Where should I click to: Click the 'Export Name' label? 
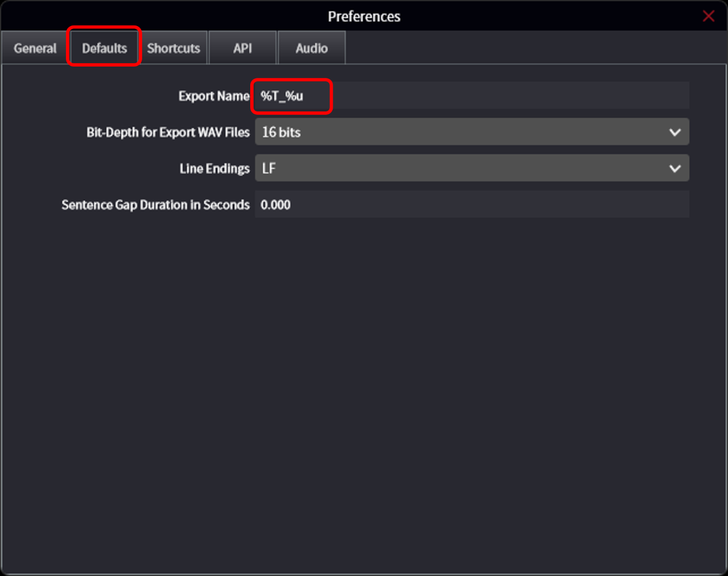[214, 96]
